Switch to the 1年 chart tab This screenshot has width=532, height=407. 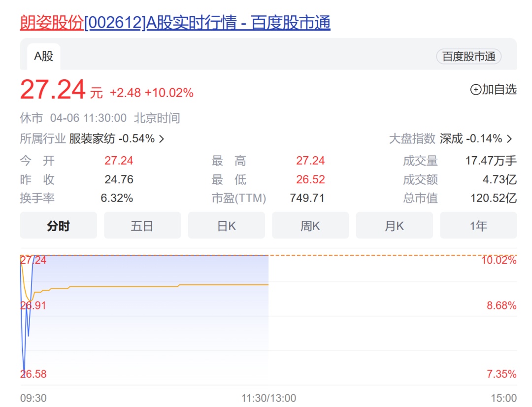click(x=478, y=225)
